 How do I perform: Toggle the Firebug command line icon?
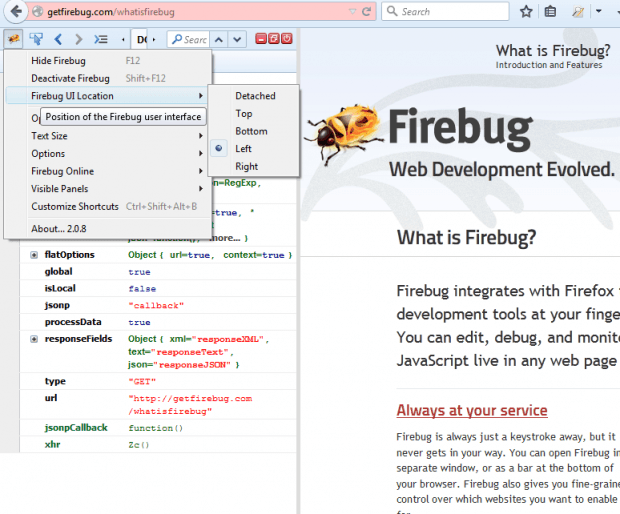click(100, 39)
